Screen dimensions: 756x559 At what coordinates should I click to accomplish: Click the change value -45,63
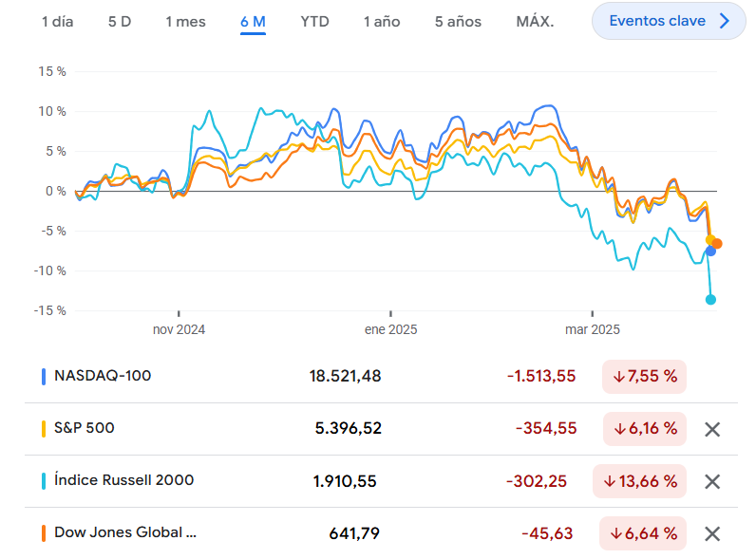547,533
